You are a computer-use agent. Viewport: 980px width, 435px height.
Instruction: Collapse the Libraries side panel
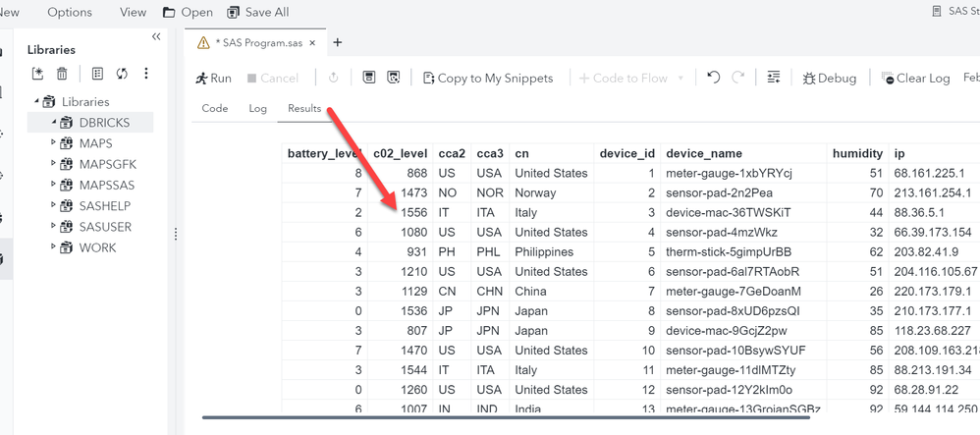pyautogui.click(x=156, y=36)
